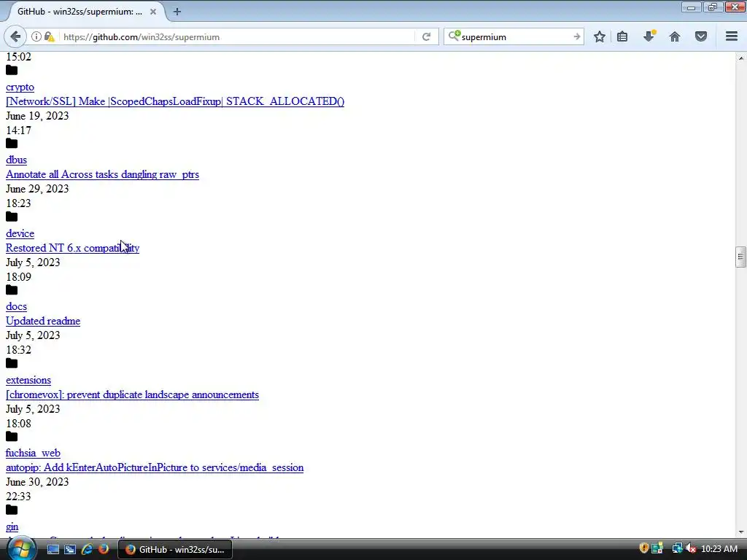Click the muted volume tray icon
747x560 pixels.
coord(690,548)
